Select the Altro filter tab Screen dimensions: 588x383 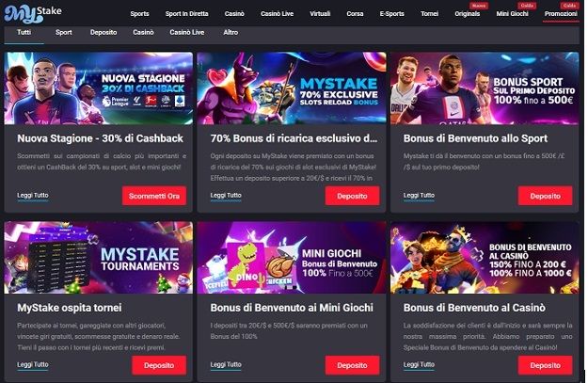pos(230,32)
